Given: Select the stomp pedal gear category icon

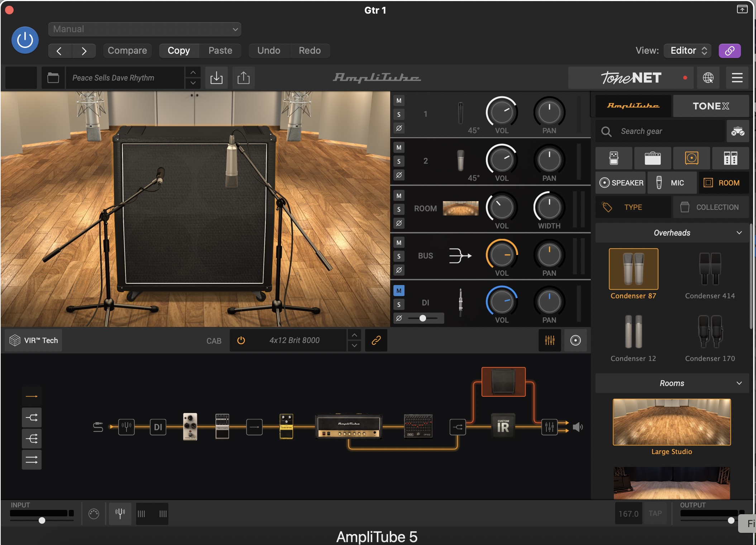Looking at the screenshot, I should (614, 158).
